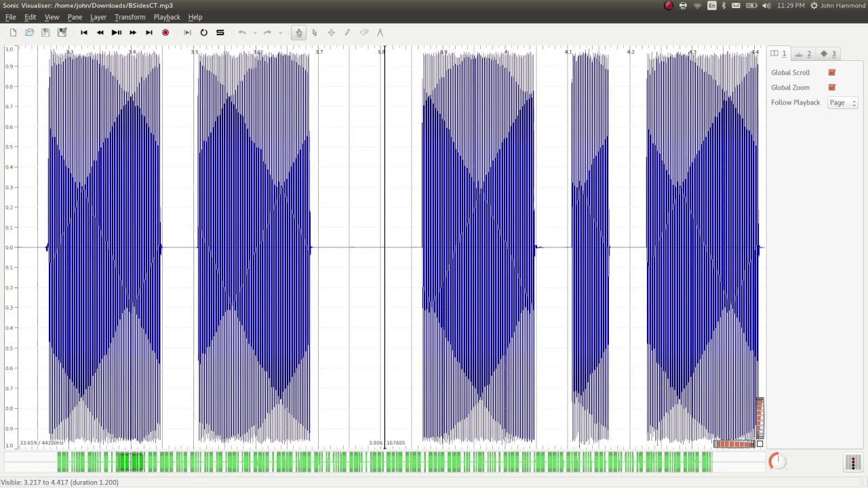
Task: Open the Follow Playback Page dropdown
Action: [843, 102]
